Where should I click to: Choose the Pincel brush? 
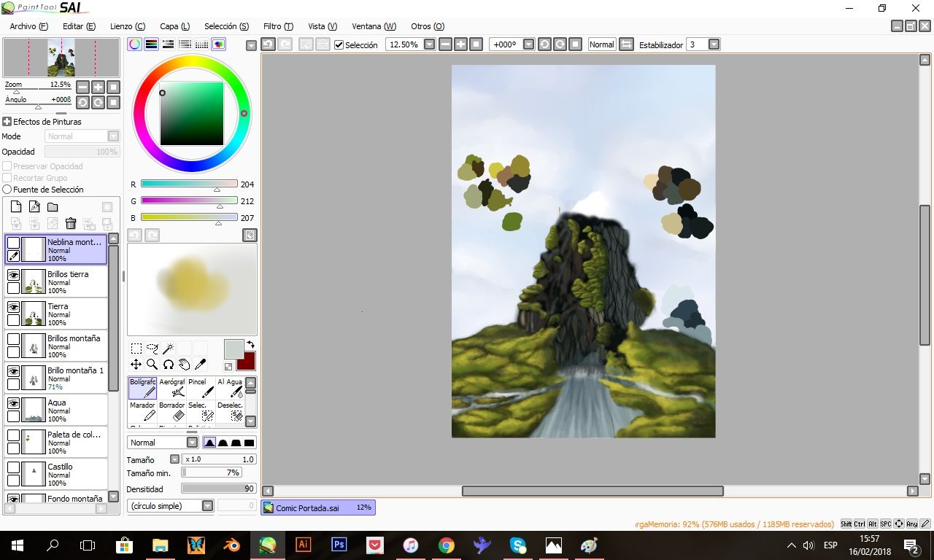(201, 388)
